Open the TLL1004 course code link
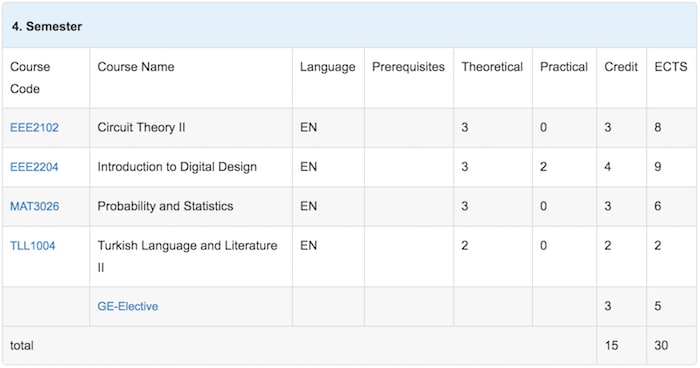 pos(33,246)
